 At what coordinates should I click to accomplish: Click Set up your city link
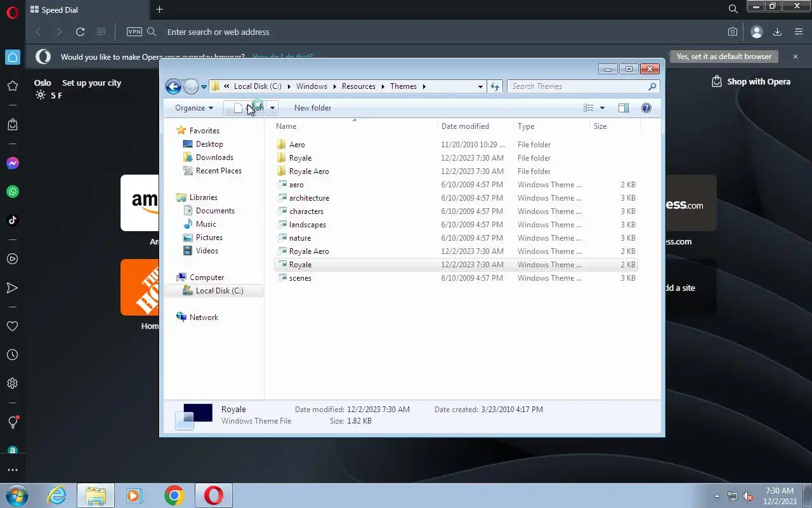(x=91, y=83)
